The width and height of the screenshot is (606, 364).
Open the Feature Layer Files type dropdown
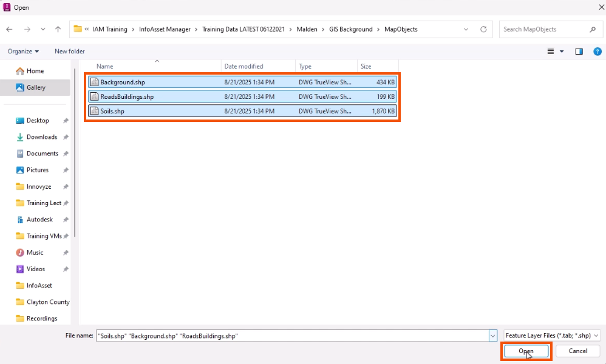click(551, 335)
